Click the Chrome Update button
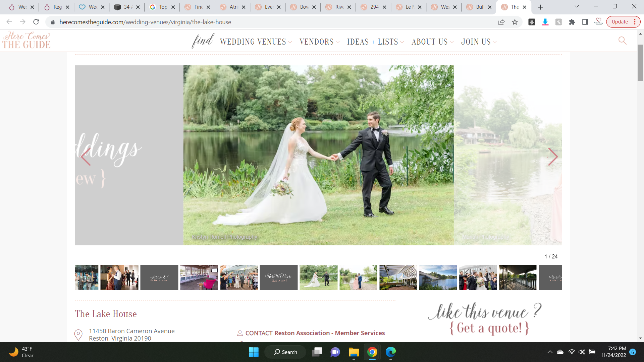 click(620, 22)
